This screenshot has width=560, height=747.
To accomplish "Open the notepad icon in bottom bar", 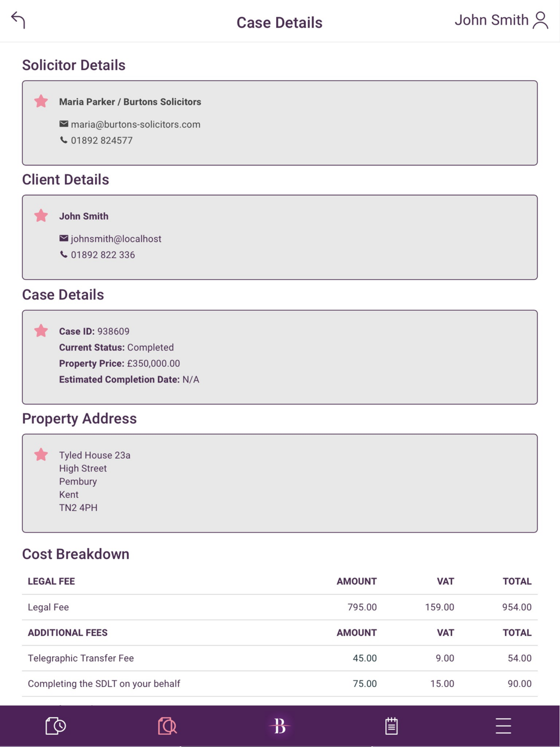I will tap(391, 726).
